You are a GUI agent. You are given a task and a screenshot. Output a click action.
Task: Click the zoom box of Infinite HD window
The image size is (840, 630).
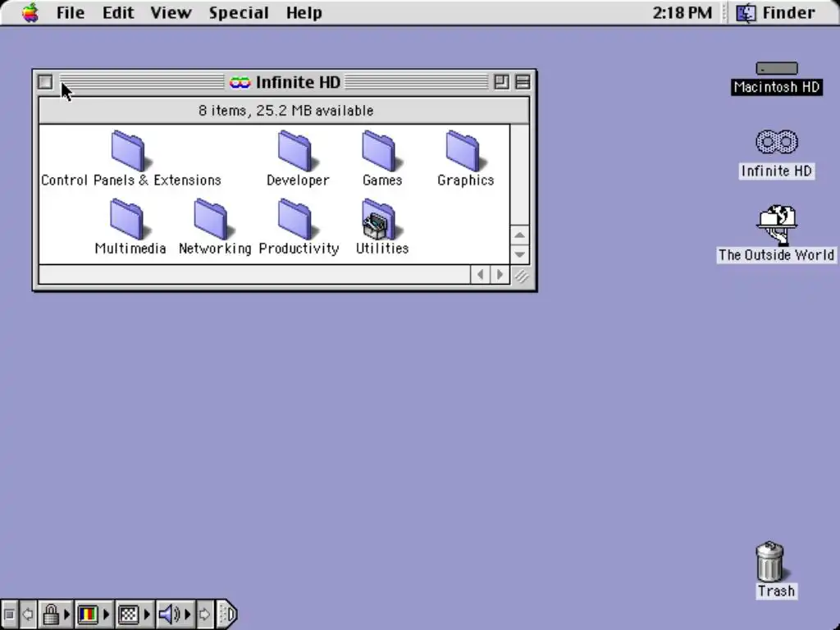point(501,82)
